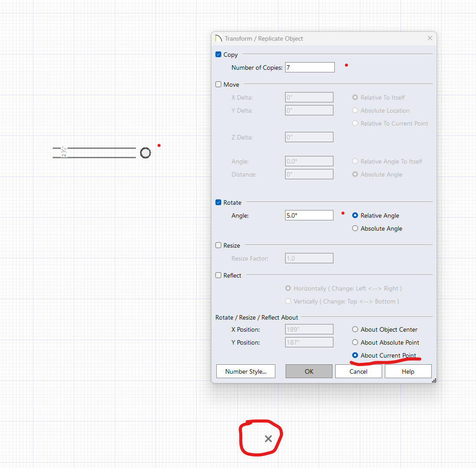Click the Number of Copies field

pyautogui.click(x=309, y=67)
